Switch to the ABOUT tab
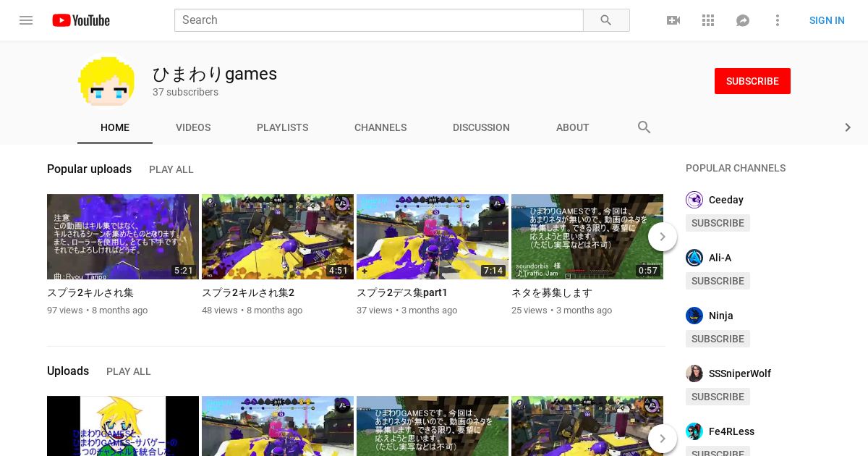The height and width of the screenshot is (456, 868). (573, 127)
